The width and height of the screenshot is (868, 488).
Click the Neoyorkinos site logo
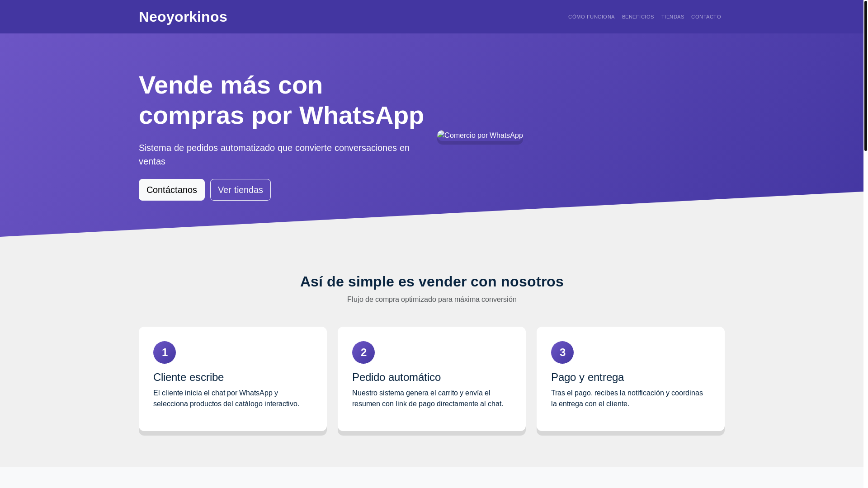click(x=183, y=17)
